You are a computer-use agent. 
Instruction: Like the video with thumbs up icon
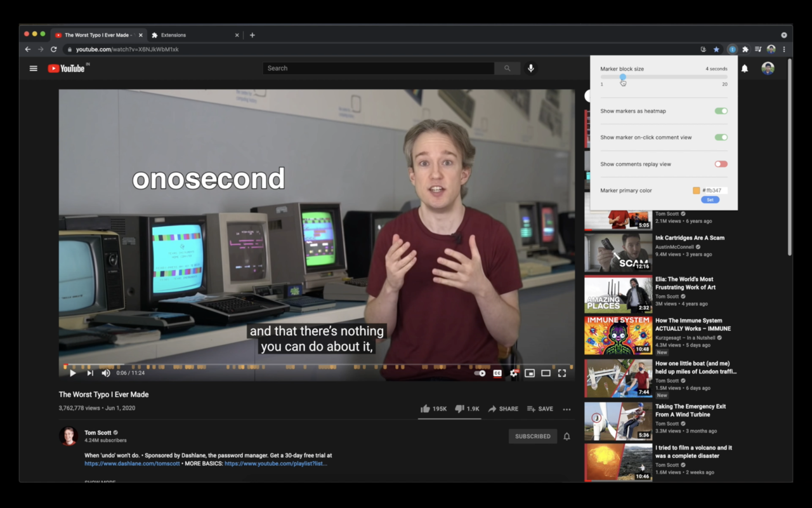(x=425, y=409)
